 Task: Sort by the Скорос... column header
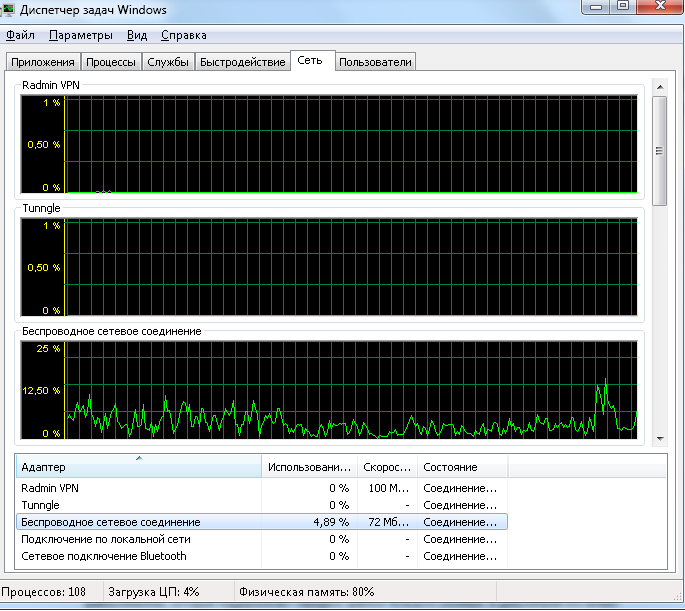click(387, 466)
